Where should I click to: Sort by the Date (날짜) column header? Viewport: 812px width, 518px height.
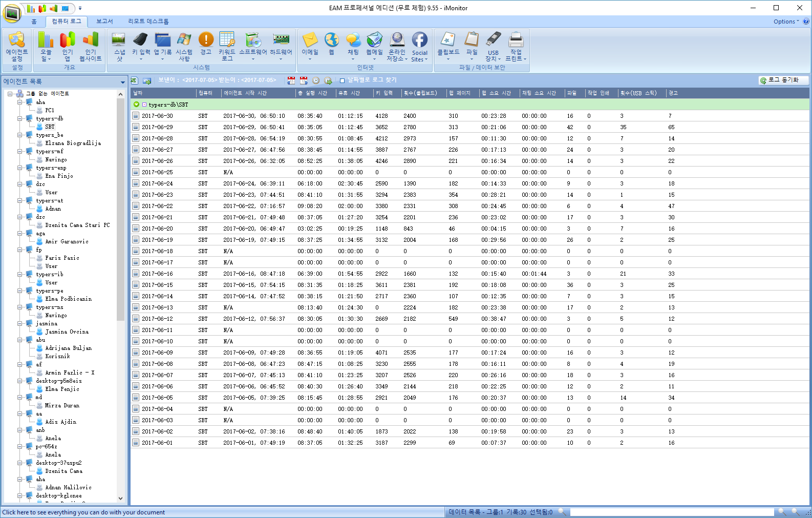(x=163, y=93)
